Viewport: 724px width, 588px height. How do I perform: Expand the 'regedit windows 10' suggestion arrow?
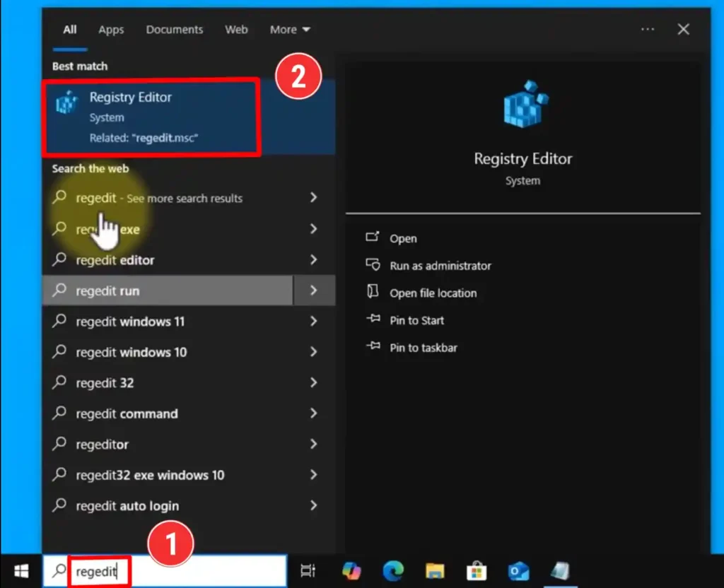click(313, 352)
